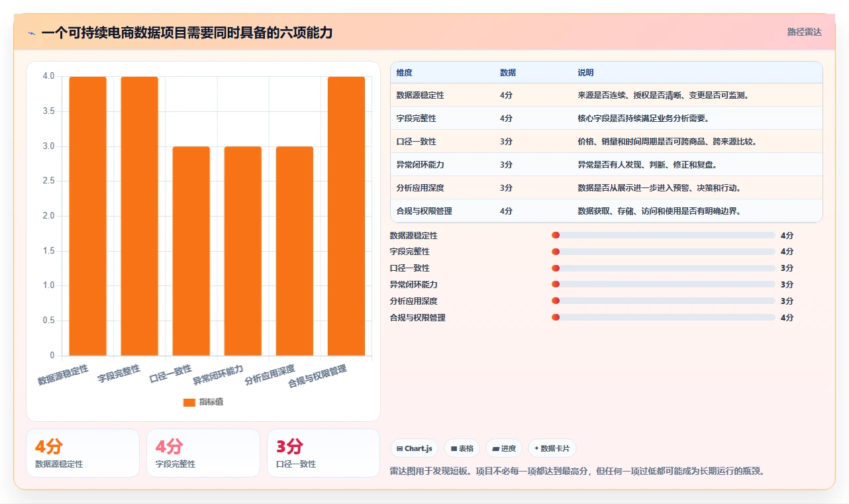Click the 异常闭环能力 progress bar
Image resolution: width=849 pixels, height=504 pixels.
tap(663, 284)
